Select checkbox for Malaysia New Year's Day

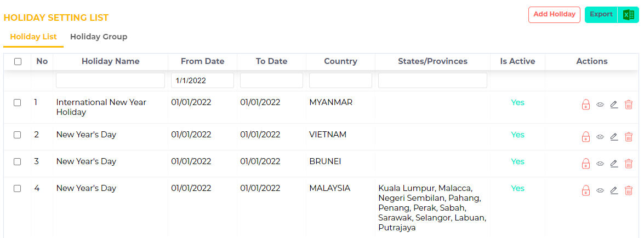[x=18, y=188]
